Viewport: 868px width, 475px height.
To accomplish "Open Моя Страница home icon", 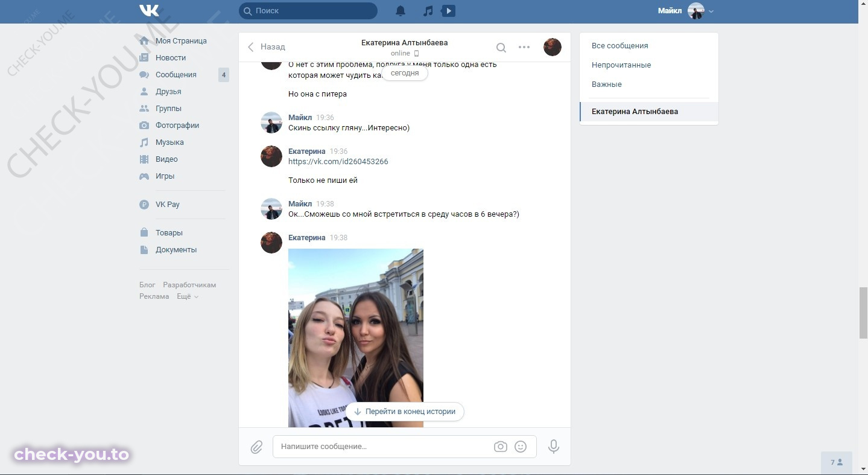I will [x=144, y=41].
